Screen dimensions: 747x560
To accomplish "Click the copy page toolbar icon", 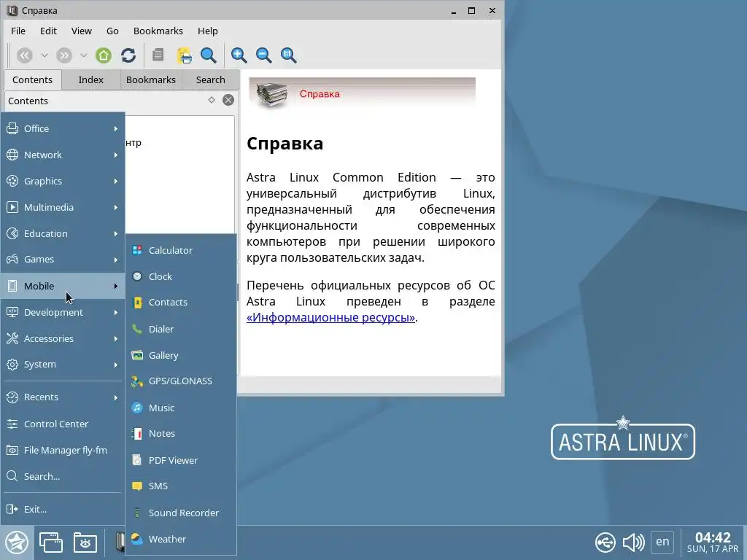I will (x=158, y=55).
